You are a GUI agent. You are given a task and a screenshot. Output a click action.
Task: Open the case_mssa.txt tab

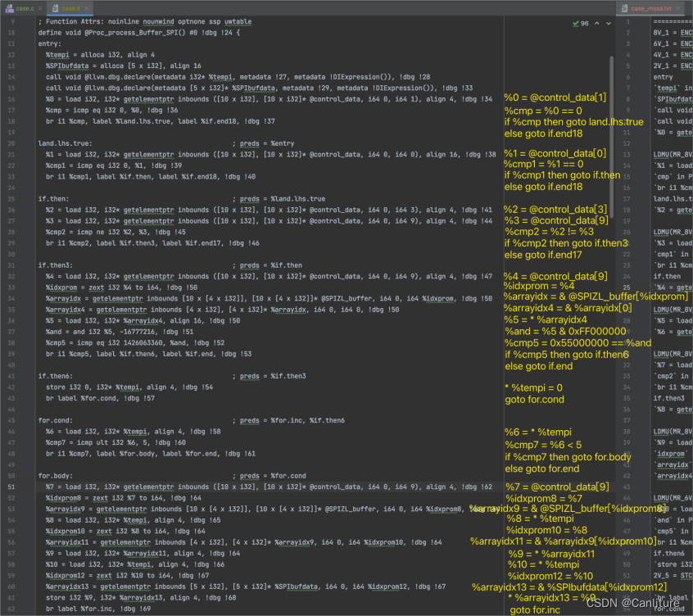[650, 8]
